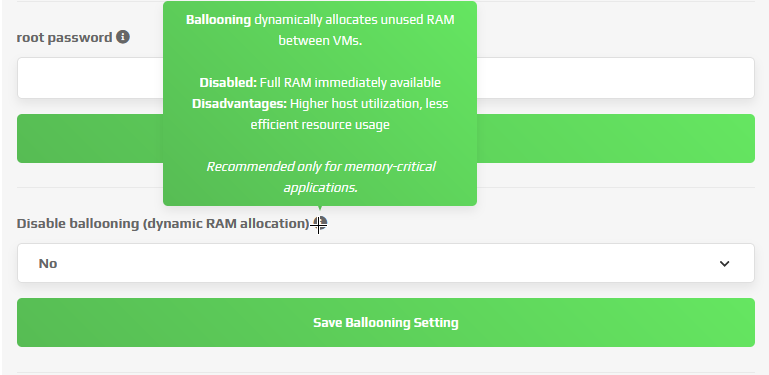Click the small arrow pointer beneath the green tooltip

point(320,208)
